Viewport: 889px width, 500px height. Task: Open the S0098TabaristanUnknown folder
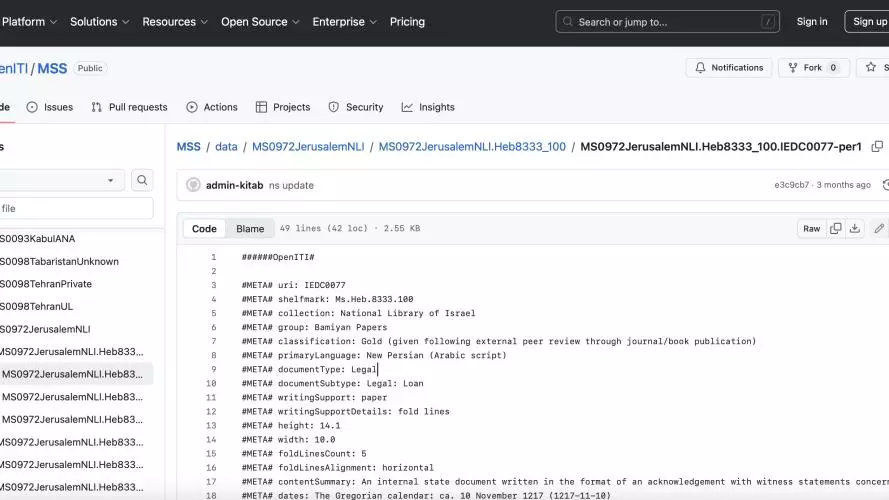point(60,261)
